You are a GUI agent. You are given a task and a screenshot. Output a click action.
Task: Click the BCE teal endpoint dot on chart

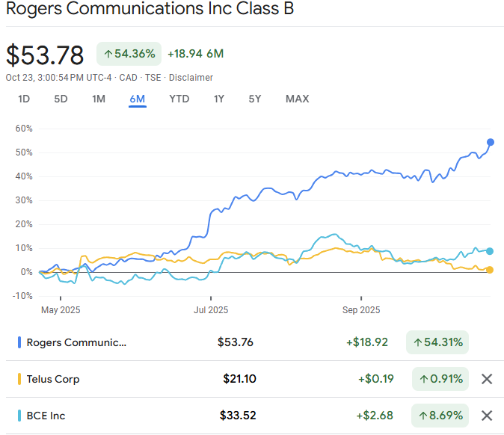tap(490, 251)
